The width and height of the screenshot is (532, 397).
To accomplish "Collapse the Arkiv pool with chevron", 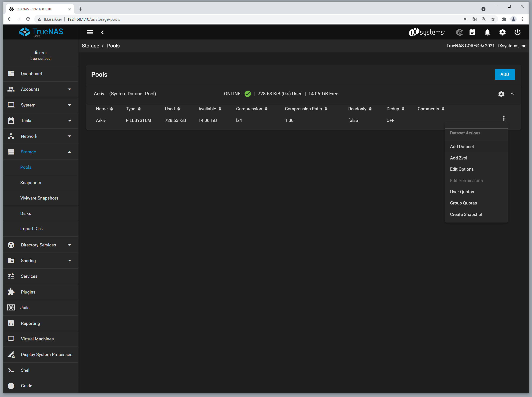I will [512, 94].
